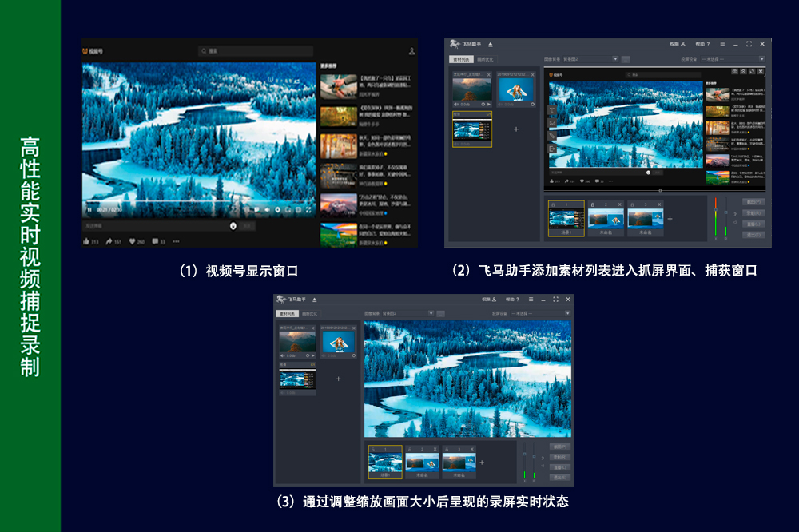799x532 pixels.
Task: Switch to 素材列表 tab in the bottom window
Action: click(x=287, y=314)
